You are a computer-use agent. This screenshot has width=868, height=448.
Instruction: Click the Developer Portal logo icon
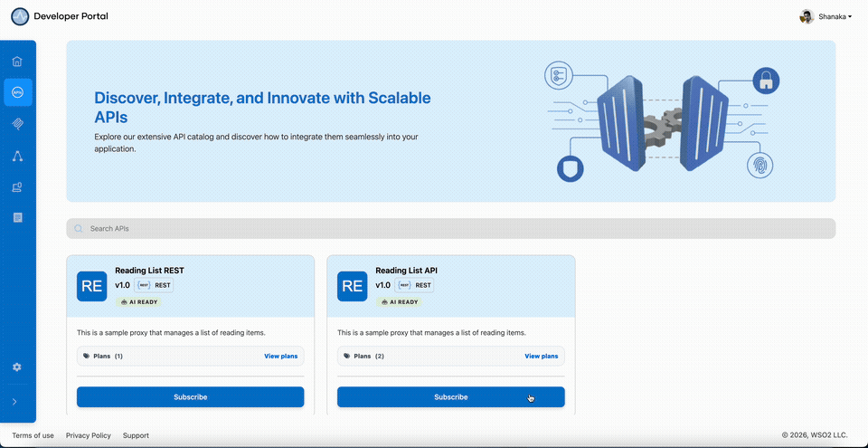point(20,16)
